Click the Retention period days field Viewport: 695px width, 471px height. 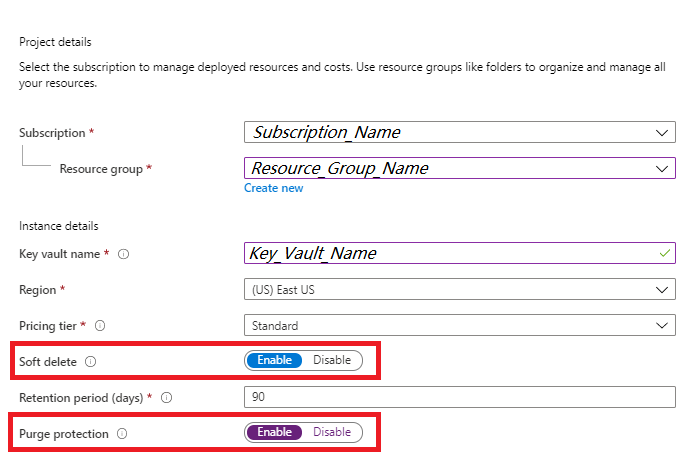point(460,397)
